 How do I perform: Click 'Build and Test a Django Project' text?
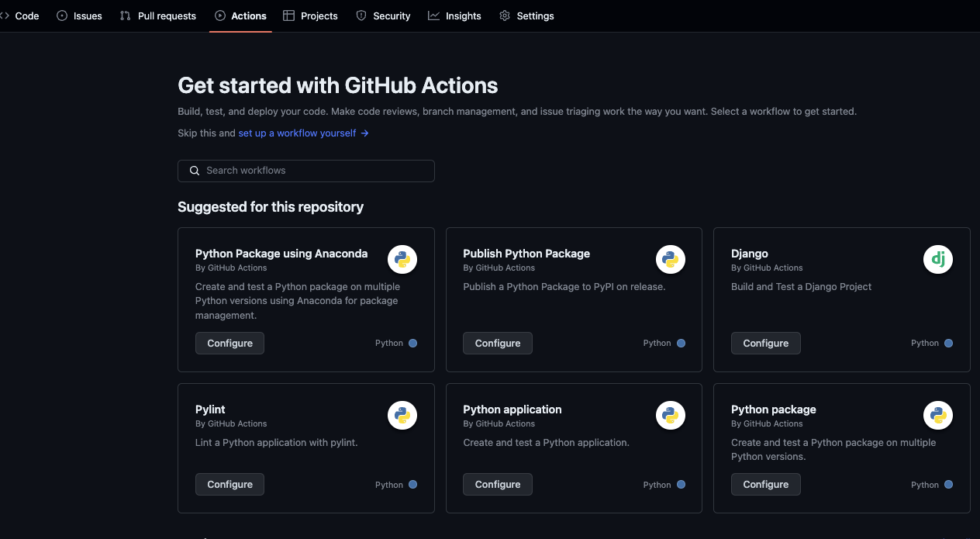tap(802, 287)
